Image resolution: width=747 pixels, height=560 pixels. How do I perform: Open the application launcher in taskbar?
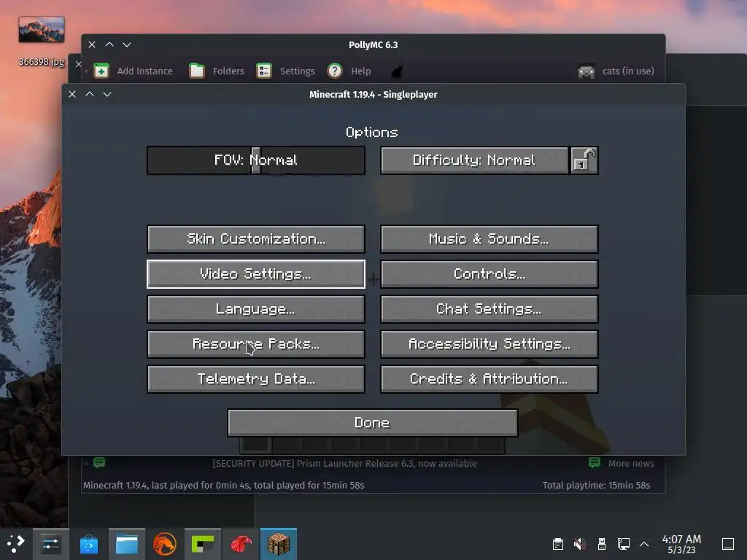(16, 544)
